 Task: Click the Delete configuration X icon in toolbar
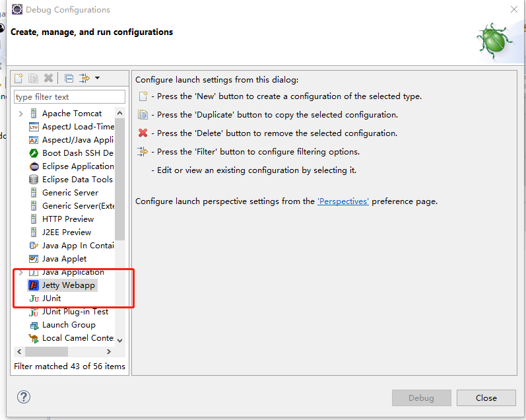pos(48,78)
